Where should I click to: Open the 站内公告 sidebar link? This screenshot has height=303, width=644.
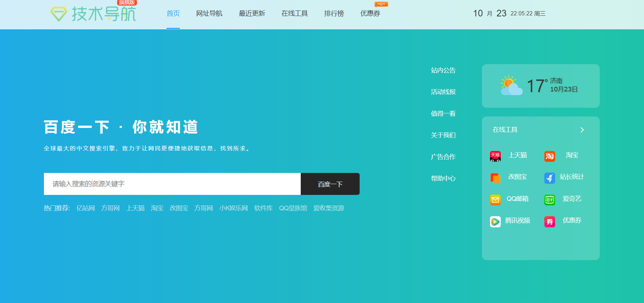443,70
